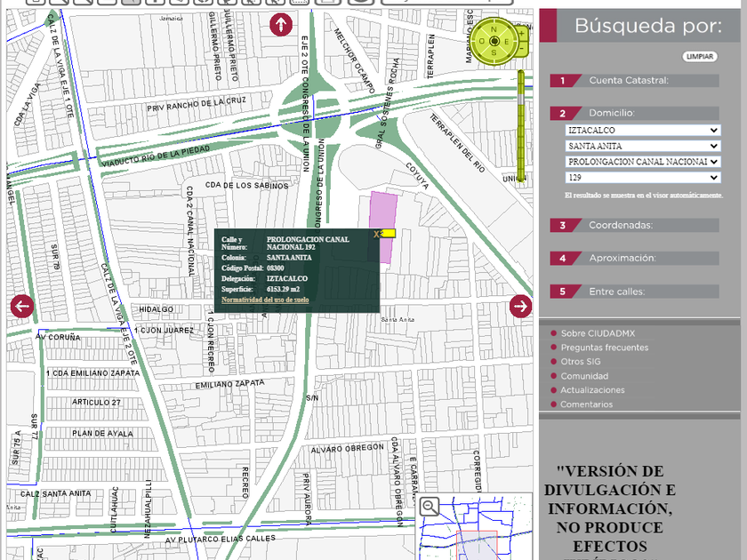This screenshot has height=560, width=747.
Task: Click the HIDALGO street label
Action: point(156,309)
